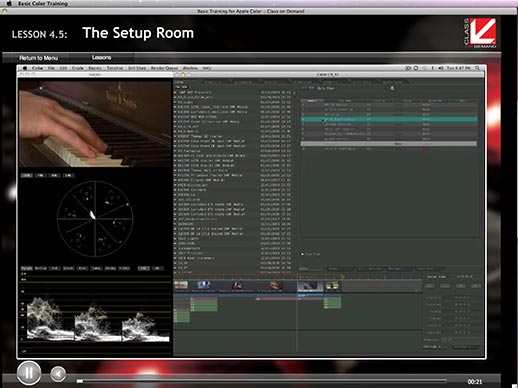This screenshot has height=388, width=518.
Task: Click the second, blue thumbnail in the timeline
Action: (204, 286)
